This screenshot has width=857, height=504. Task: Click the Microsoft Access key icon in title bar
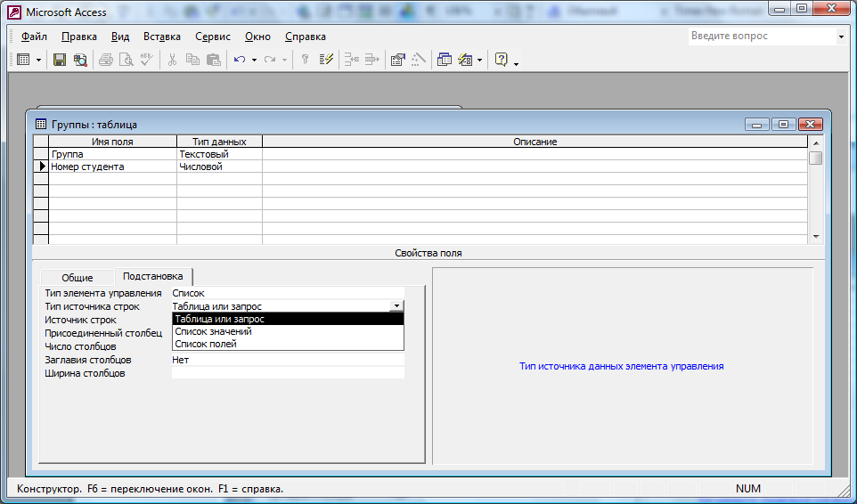coord(14,12)
